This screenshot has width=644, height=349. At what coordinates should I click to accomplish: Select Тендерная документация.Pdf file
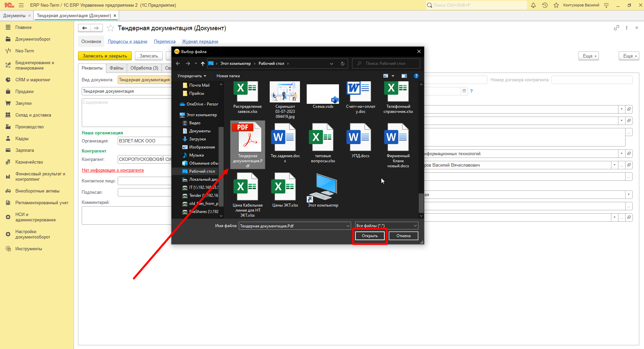pyautogui.click(x=248, y=145)
